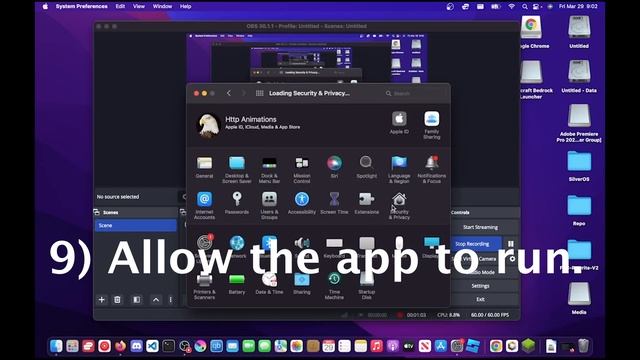Click Stop Recording in OBS
The height and width of the screenshot is (360, 640).
pos(476,244)
